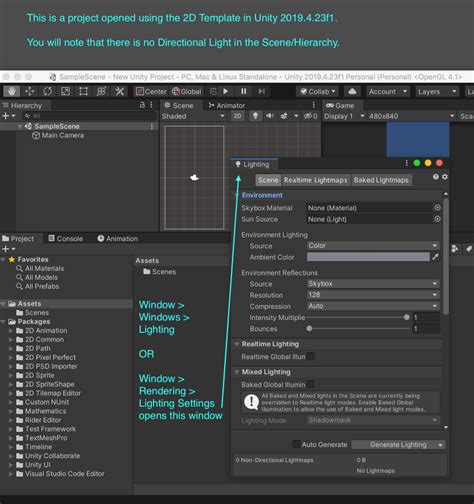Click the Step frame button
Viewport: 474px width, 504px height.
click(x=262, y=91)
